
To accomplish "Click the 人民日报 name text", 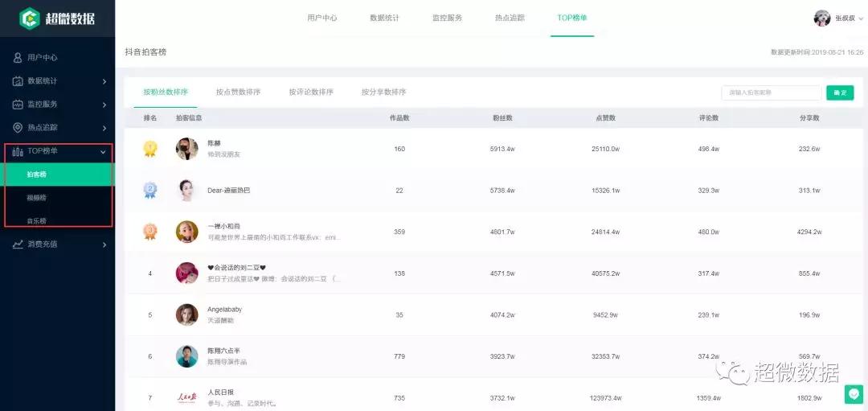I will [x=221, y=393].
